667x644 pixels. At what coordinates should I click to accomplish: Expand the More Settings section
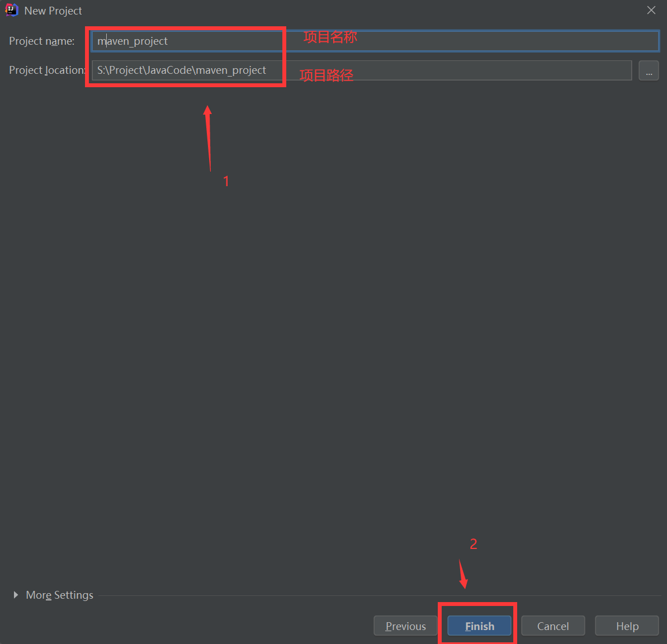tap(16, 595)
